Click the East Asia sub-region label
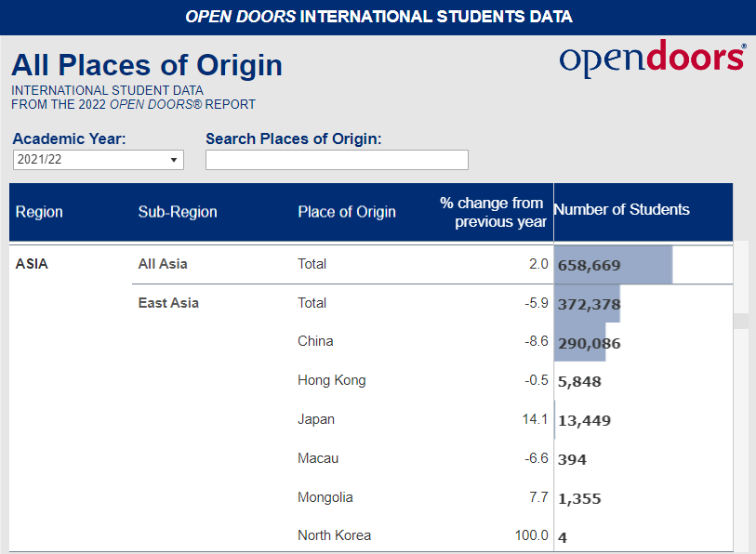 (x=168, y=303)
